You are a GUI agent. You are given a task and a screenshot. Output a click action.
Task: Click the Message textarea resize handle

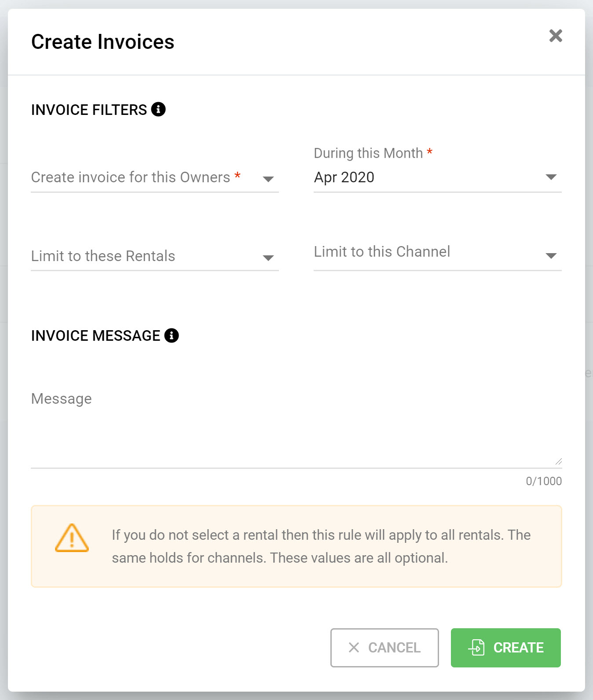click(x=558, y=461)
